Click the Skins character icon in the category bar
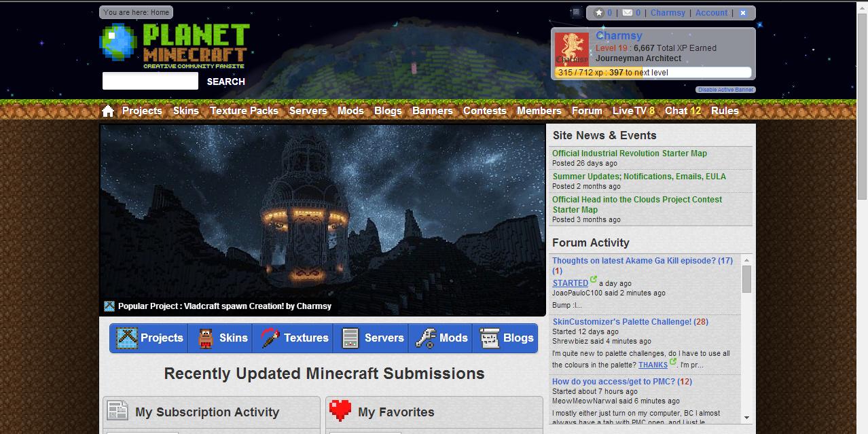Viewport: 868px width, 434px height. pyautogui.click(x=204, y=338)
